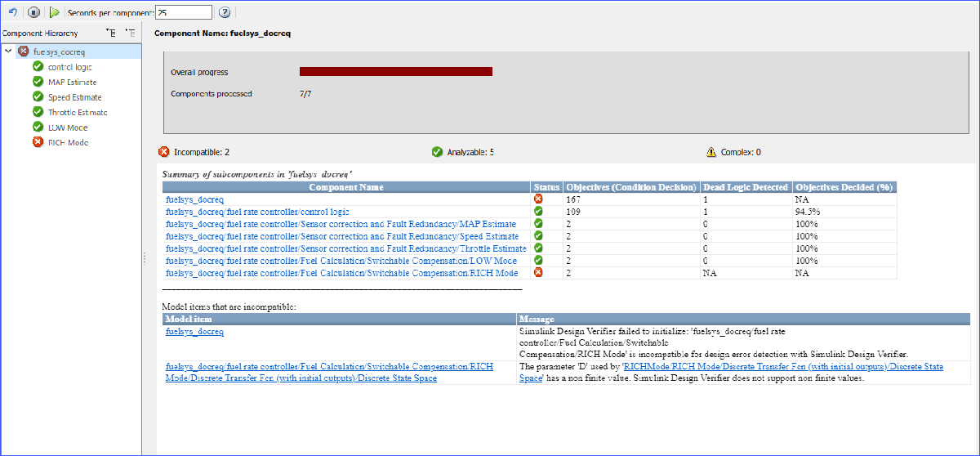Screen dimensions: 980x456
Task: Open the RICHMode/Discrete State Space link in the message
Action: (743, 373)
